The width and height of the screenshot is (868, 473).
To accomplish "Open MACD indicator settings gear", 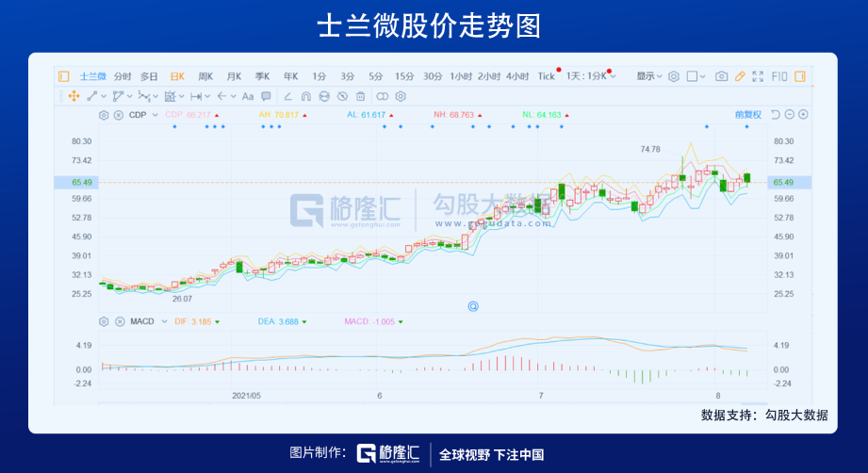I will click(104, 321).
